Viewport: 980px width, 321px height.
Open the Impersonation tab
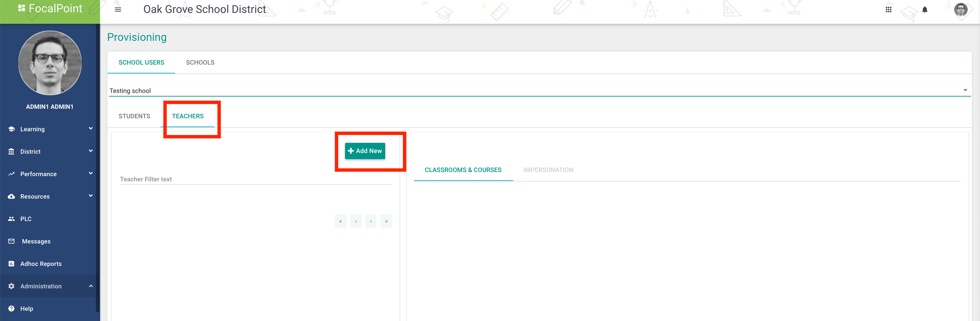coord(548,170)
